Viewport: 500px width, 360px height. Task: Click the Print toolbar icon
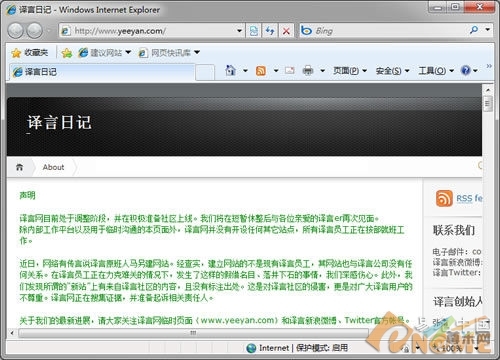click(308, 71)
